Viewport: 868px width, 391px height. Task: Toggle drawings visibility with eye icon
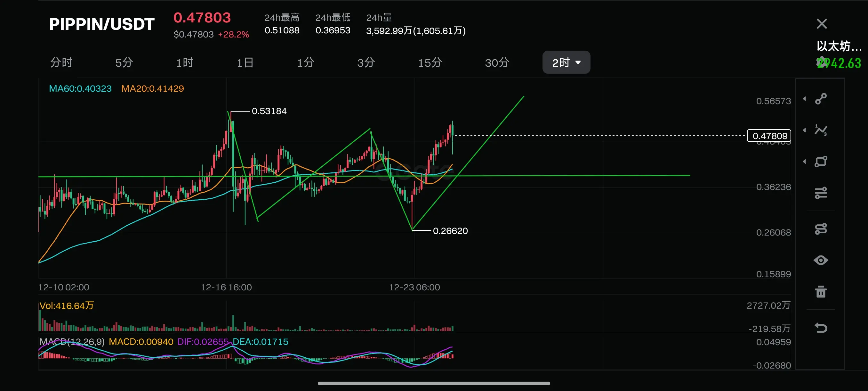(x=821, y=261)
